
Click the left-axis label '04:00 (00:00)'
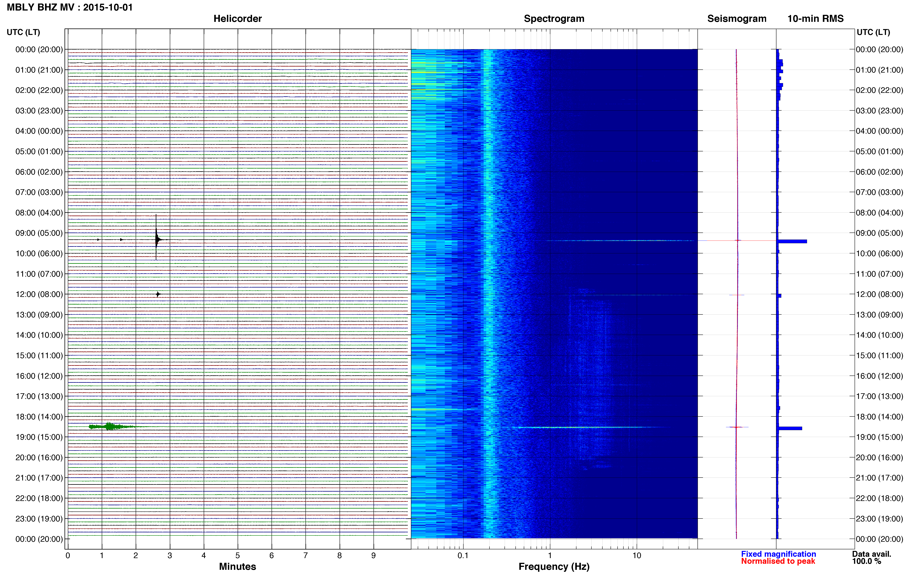click(x=39, y=131)
